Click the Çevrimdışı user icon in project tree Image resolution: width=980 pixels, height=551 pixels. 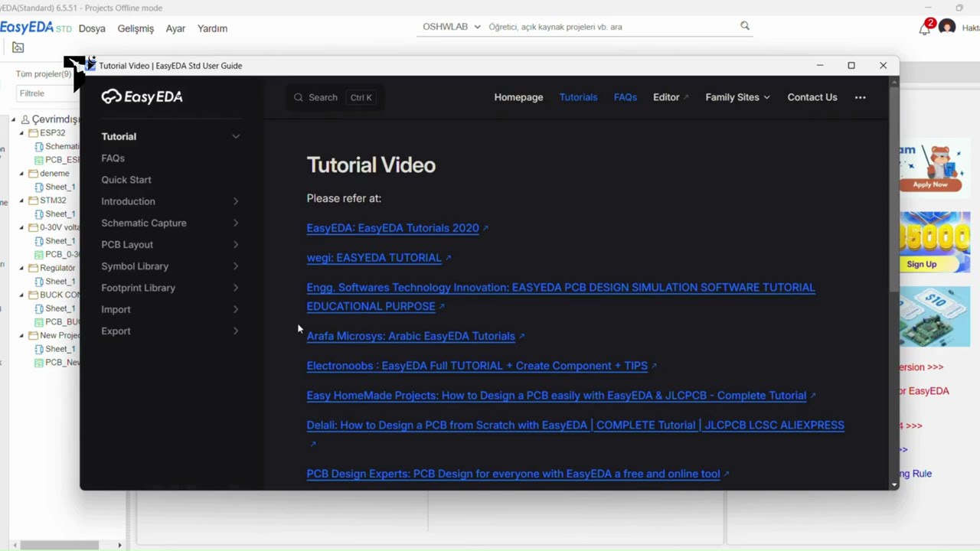click(x=25, y=119)
